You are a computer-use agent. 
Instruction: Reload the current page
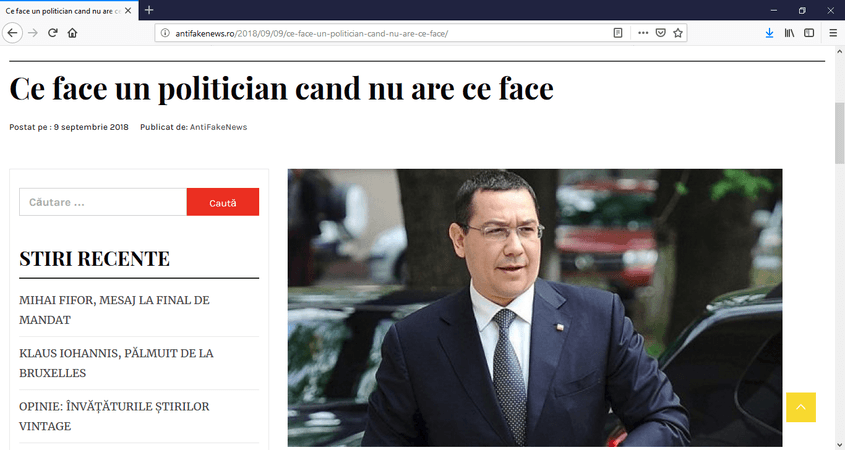(x=52, y=33)
